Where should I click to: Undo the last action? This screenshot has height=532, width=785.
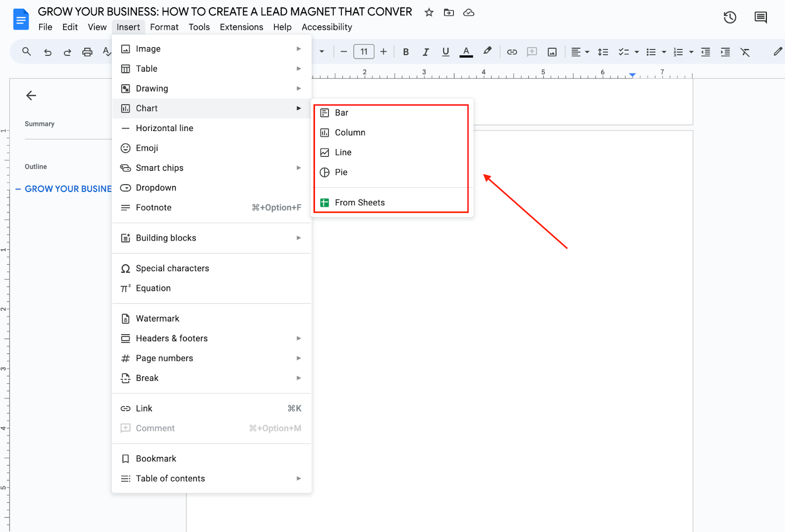click(48, 52)
